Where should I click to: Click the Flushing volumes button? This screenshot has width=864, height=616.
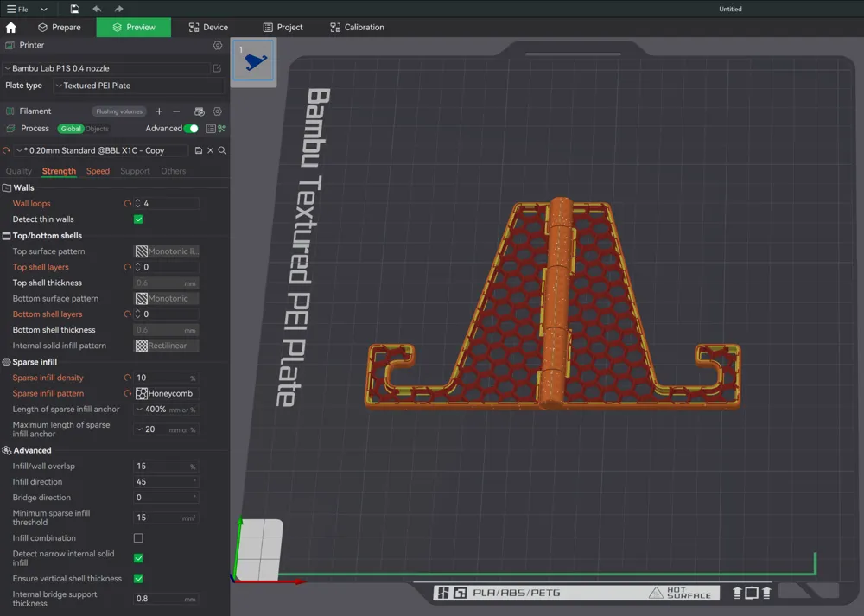pyautogui.click(x=119, y=111)
